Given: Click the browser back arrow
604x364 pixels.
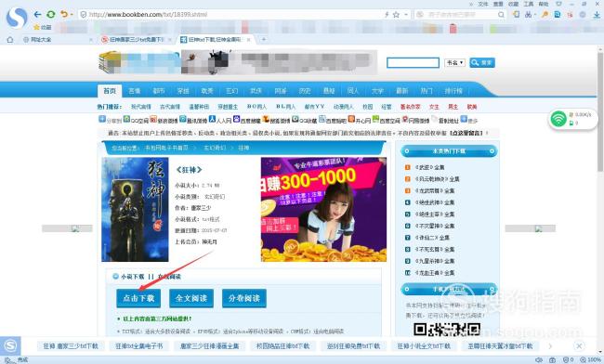Looking at the screenshot, I should (37, 15).
